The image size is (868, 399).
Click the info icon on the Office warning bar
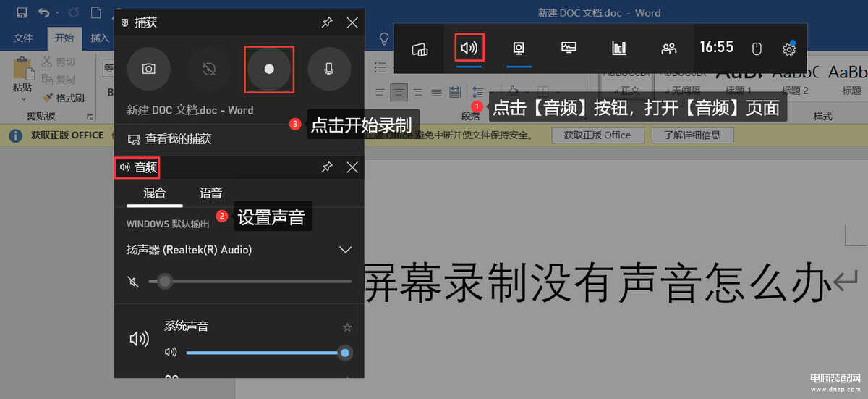[x=15, y=135]
